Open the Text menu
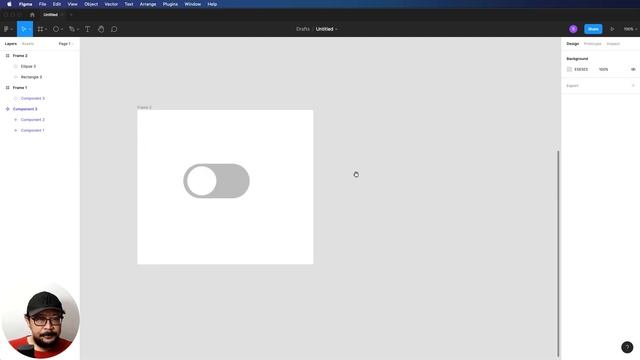 coord(129,4)
